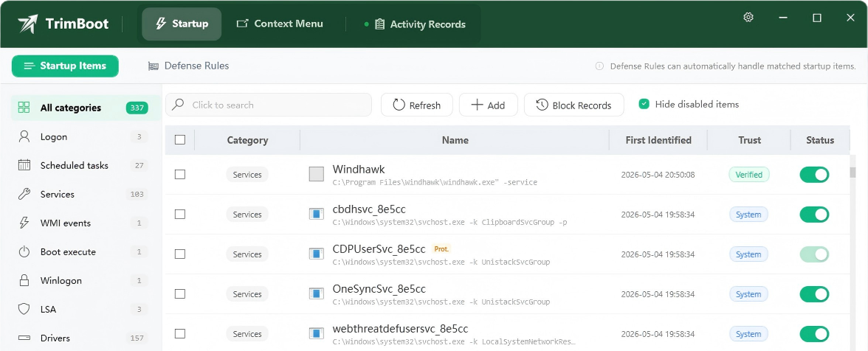Click the webthreatdefusersvc_8e5cc name text
This screenshot has width=868, height=351.
(x=400, y=329)
